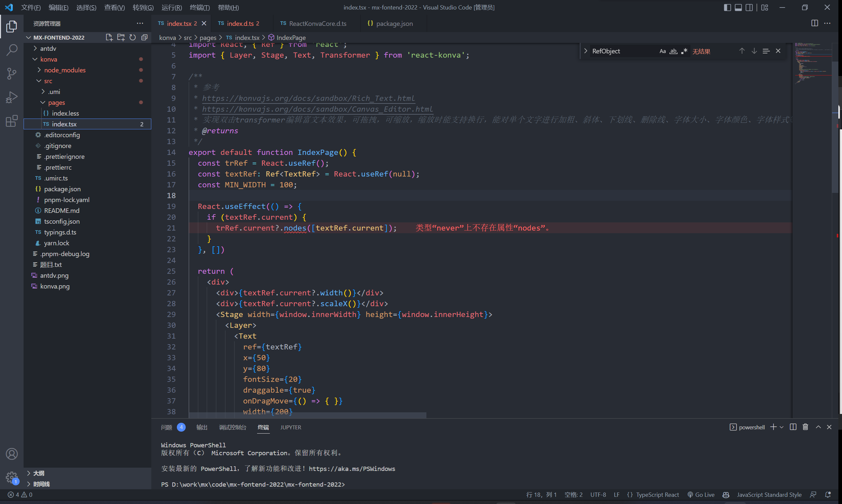Viewport: 842px width, 504px height.
Task: Toggle secondary side bar visibility
Action: coord(749,8)
